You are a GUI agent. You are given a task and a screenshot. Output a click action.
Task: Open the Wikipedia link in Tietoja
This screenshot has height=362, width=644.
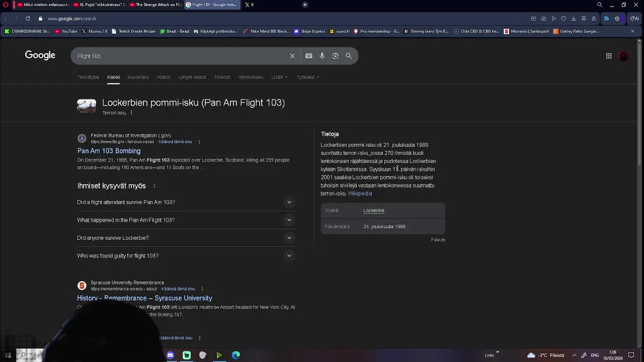pyautogui.click(x=360, y=194)
